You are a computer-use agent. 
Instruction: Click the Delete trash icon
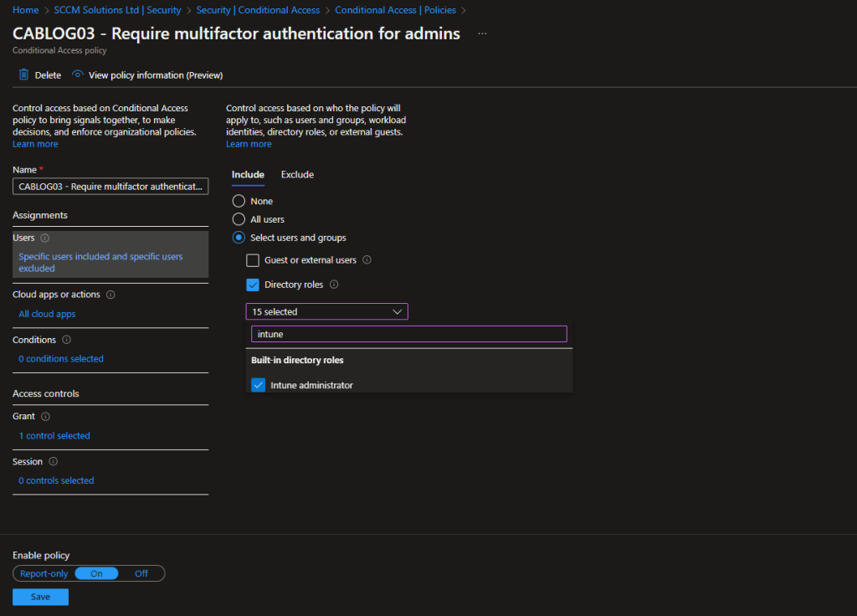[x=24, y=74]
